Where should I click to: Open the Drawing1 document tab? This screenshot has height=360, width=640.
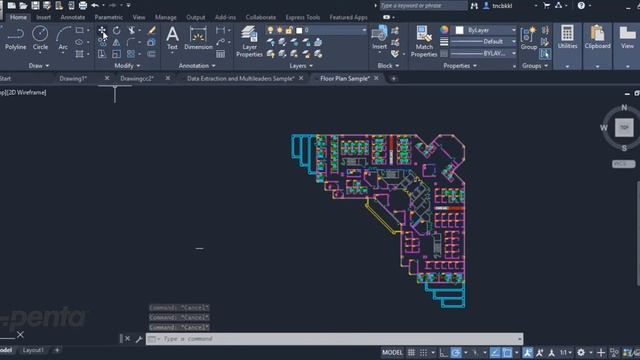(73, 78)
